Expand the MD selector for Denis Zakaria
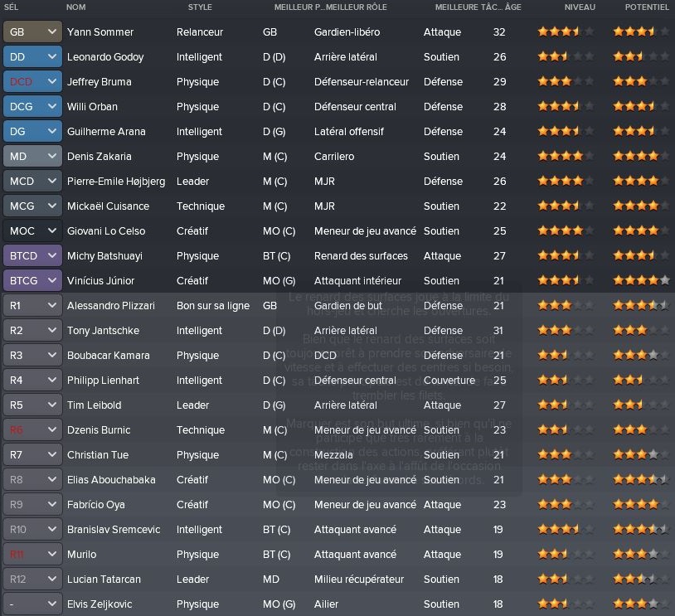Image resolution: width=675 pixels, height=616 pixels. click(x=32, y=156)
